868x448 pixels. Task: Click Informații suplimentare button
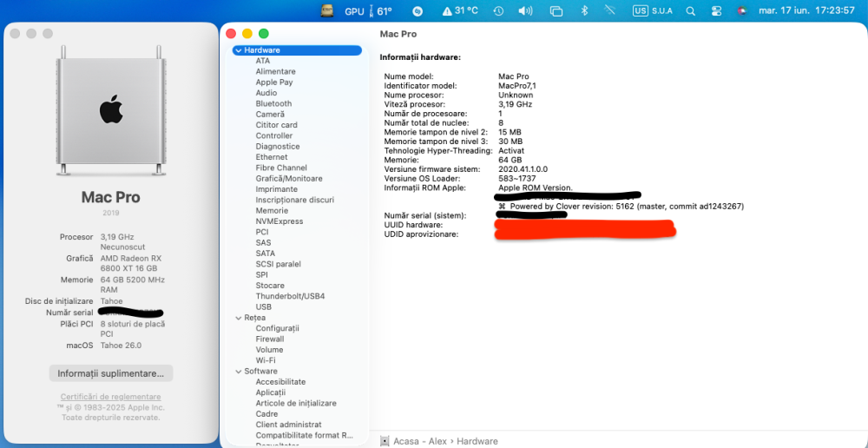(111, 373)
